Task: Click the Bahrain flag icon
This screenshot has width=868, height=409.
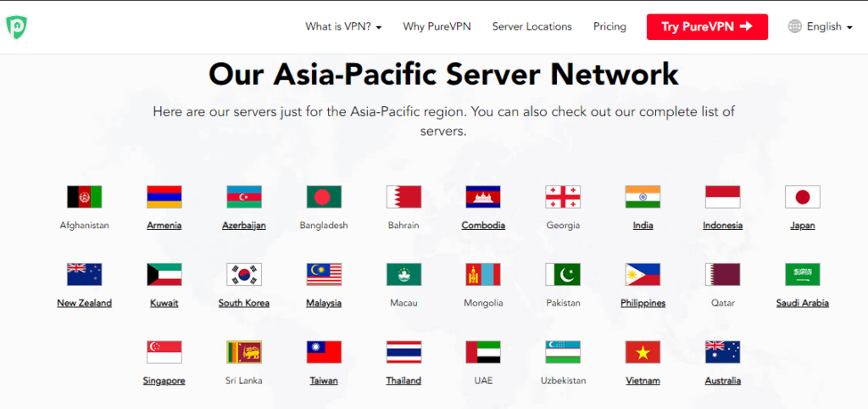Action: pos(403,197)
